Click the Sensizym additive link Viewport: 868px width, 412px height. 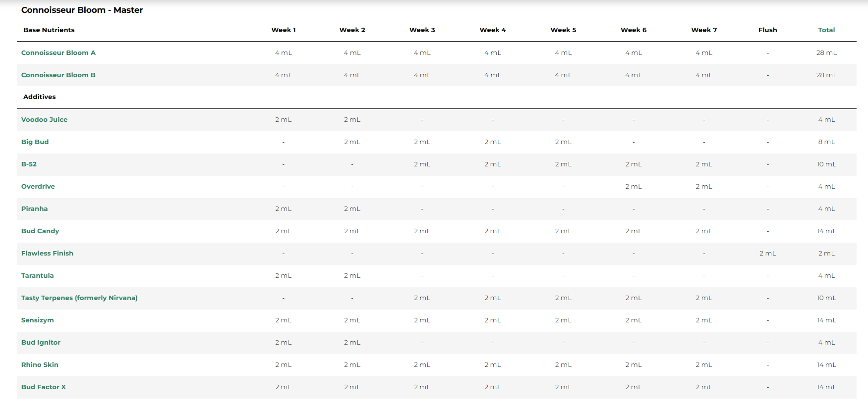coord(37,320)
